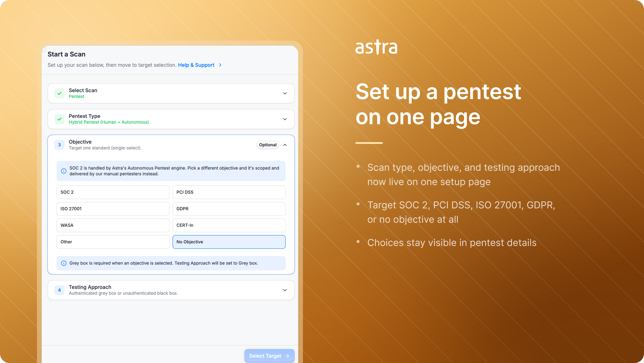644x363 pixels.
Task: Click the arrow icon next to Help & Support
Action: [220, 65]
